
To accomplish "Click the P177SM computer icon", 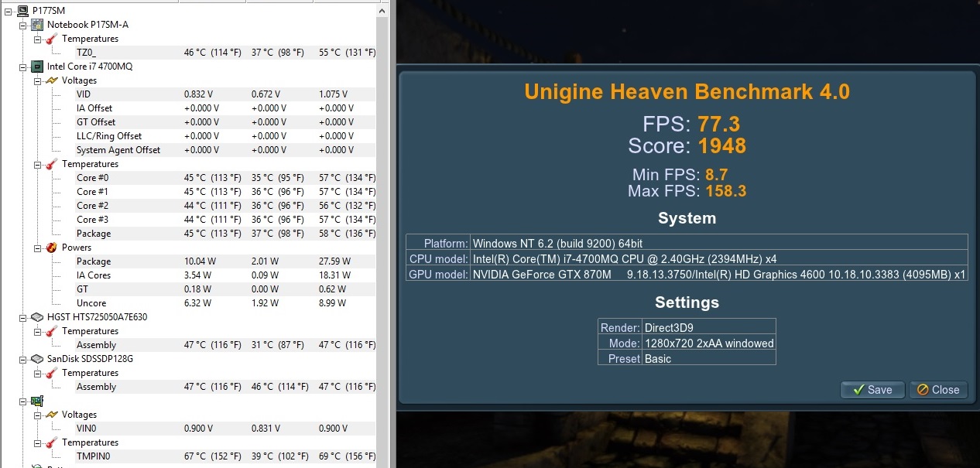I will [x=22, y=11].
